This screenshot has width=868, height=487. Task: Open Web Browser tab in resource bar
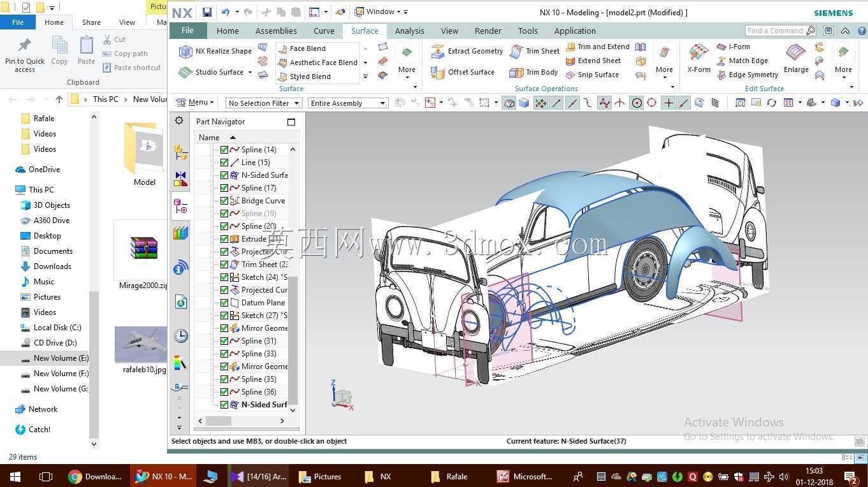click(x=180, y=302)
